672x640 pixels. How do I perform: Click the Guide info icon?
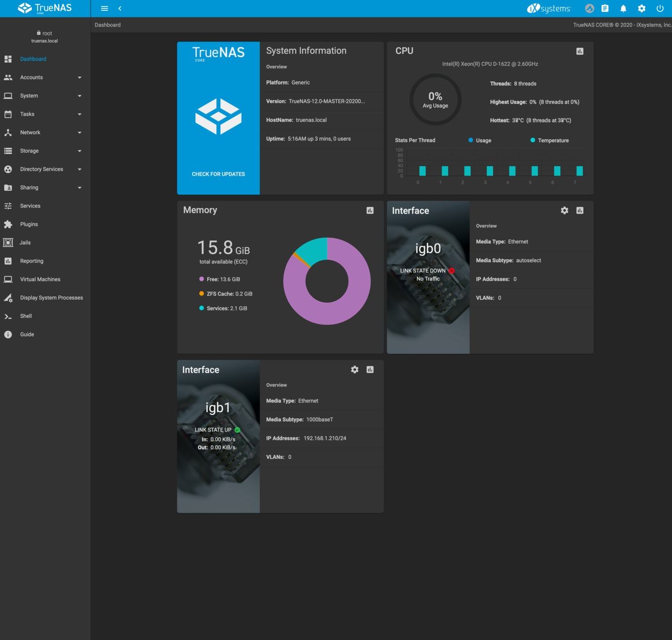[x=8, y=334]
